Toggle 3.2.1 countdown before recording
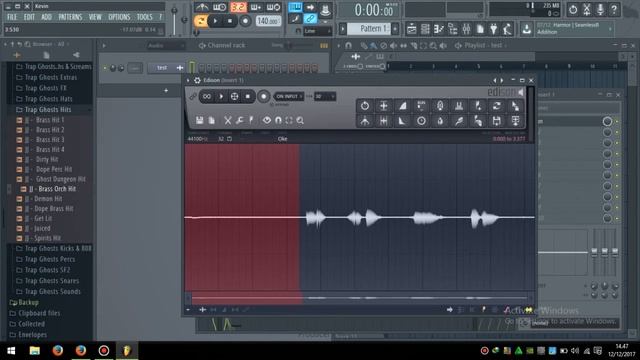Image resolution: width=640 pixels, height=360 pixels. [238, 7]
